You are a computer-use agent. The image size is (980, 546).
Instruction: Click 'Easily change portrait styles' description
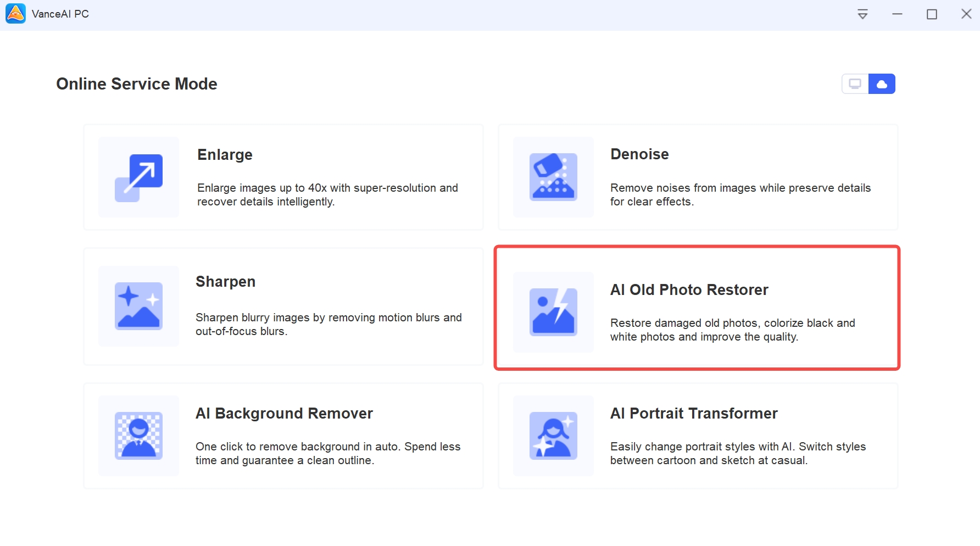click(x=738, y=454)
